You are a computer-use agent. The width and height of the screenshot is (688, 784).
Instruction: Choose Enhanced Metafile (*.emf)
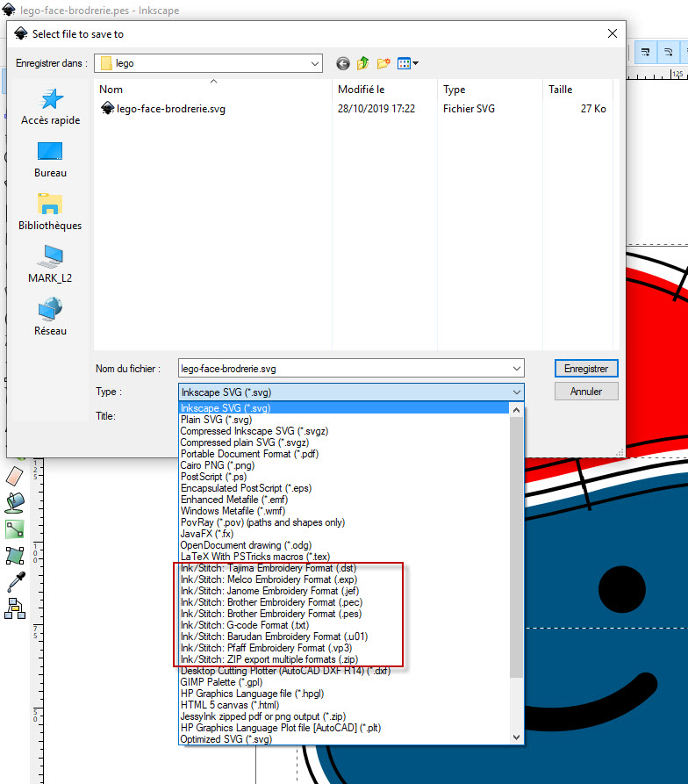coord(344,500)
